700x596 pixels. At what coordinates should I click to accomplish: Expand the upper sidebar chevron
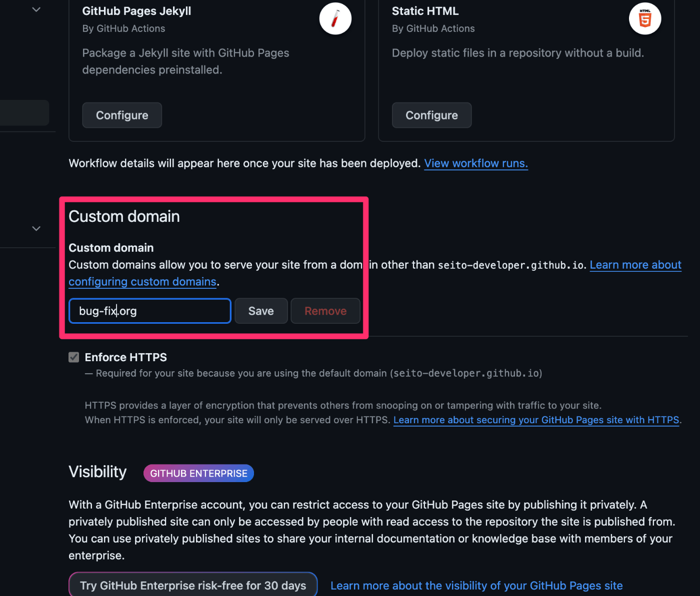tap(36, 9)
